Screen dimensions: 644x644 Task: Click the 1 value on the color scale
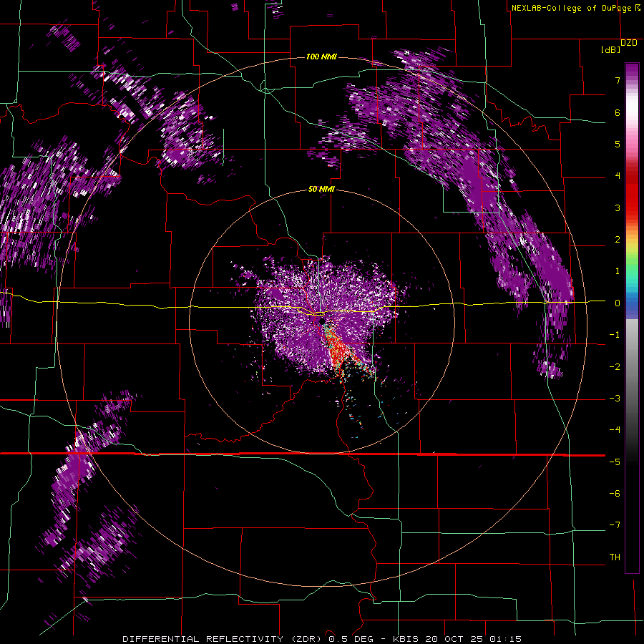tap(618, 271)
